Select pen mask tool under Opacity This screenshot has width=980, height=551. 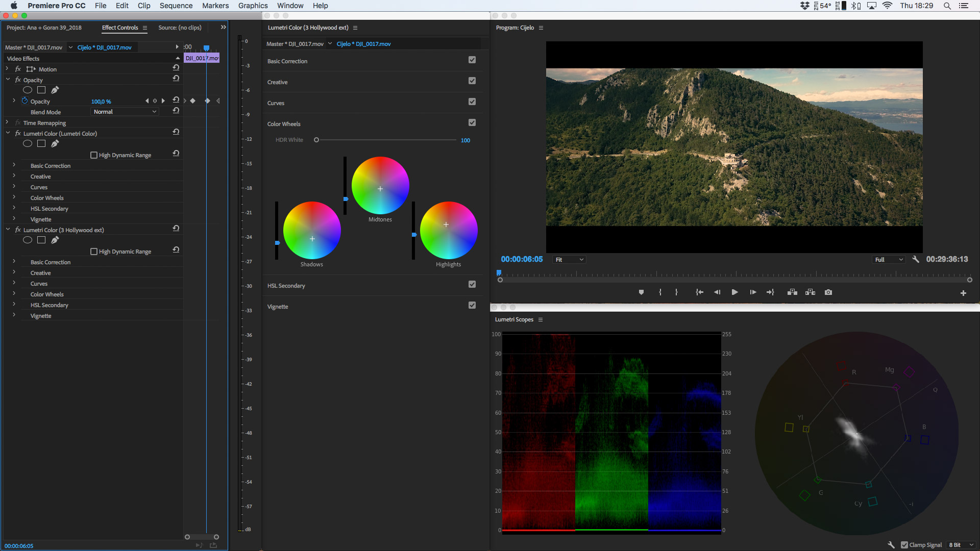point(55,90)
